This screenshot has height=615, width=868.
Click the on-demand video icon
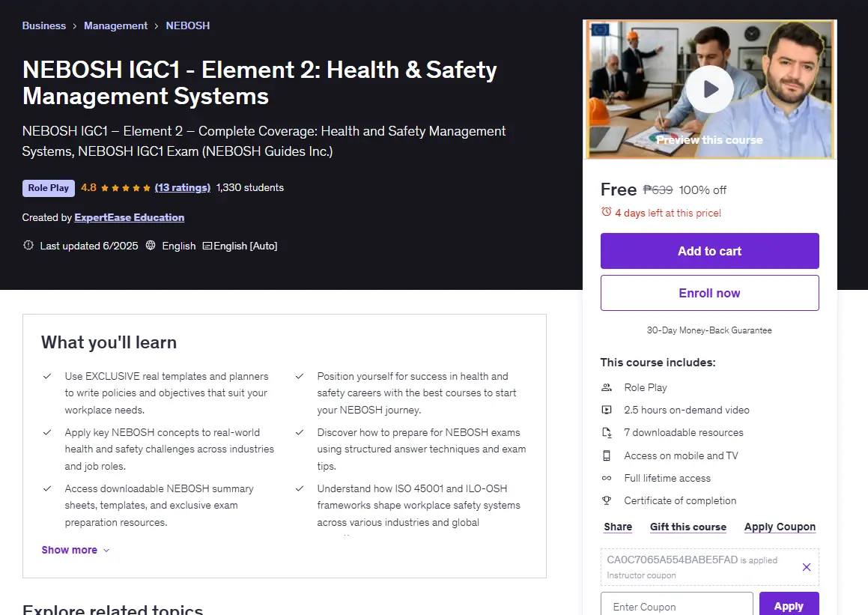point(607,410)
